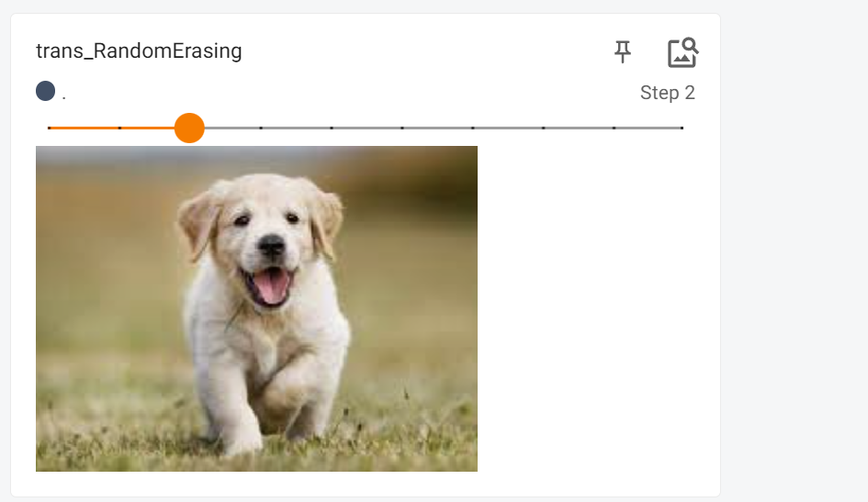Click gray page background outside the card
Viewport: 868px width, 502px height.
tap(795, 275)
